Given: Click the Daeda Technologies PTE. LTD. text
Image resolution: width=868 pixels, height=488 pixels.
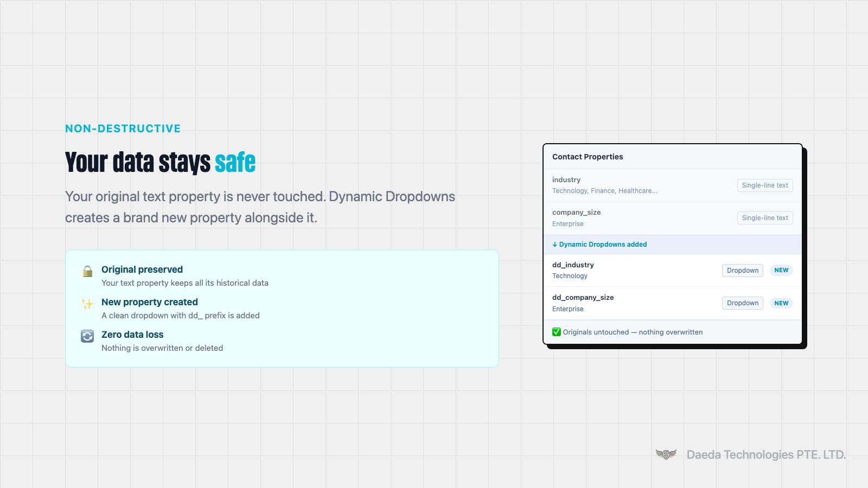Looking at the screenshot, I should (765, 454).
